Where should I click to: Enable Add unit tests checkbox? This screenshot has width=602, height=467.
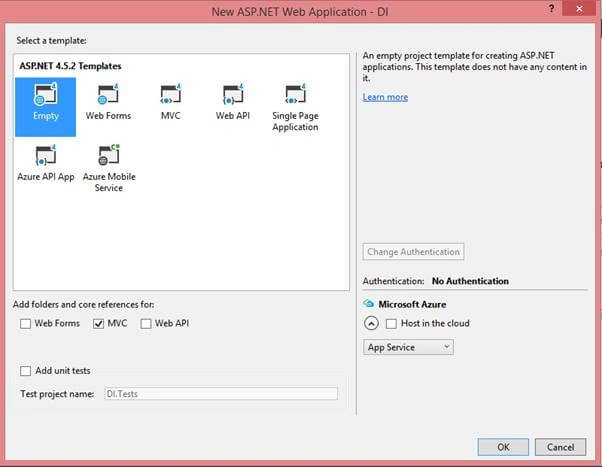pyautogui.click(x=25, y=371)
